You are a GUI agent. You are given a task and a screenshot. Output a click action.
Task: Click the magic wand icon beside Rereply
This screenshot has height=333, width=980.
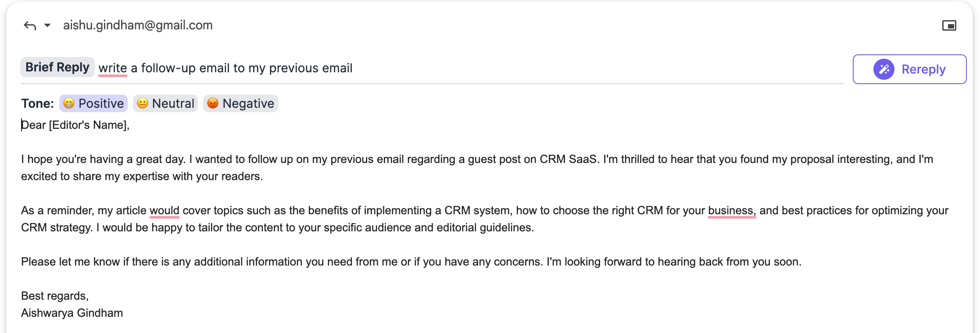click(x=883, y=69)
